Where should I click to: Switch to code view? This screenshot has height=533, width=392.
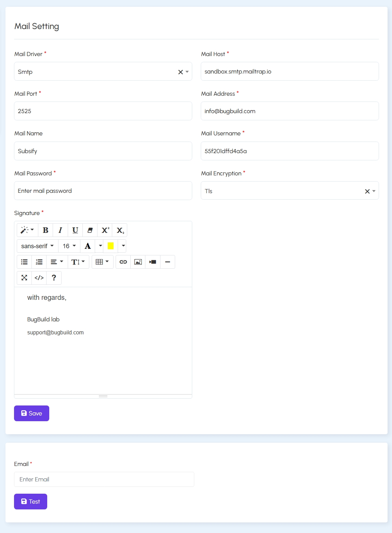tap(39, 278)
